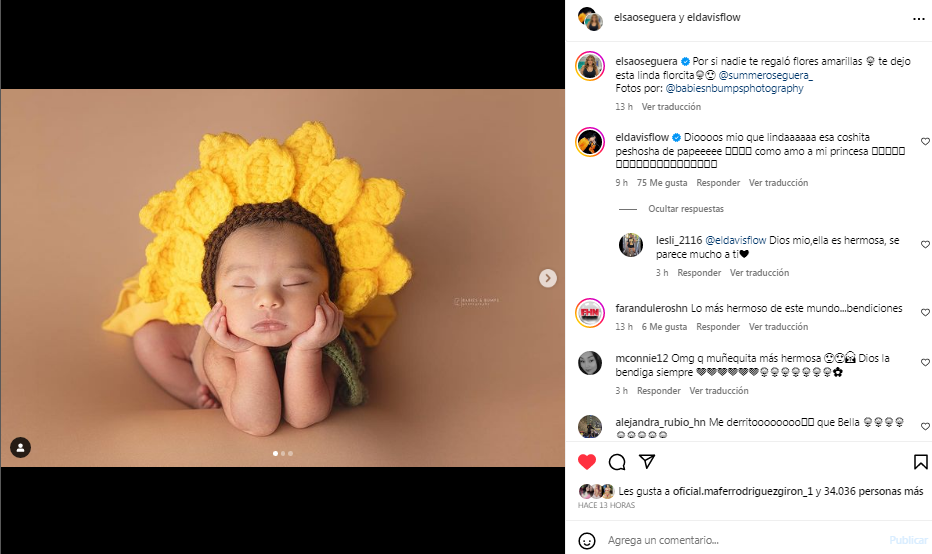932x554 pixels.
Task: Collapse replies via Ocultar respuestas
Action: (x=686, y=209)
